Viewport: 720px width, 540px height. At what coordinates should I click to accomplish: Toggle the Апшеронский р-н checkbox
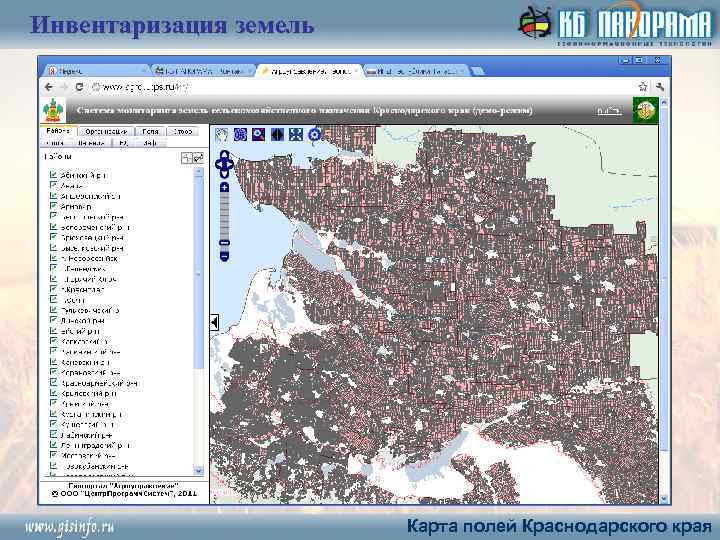point(53,196)
